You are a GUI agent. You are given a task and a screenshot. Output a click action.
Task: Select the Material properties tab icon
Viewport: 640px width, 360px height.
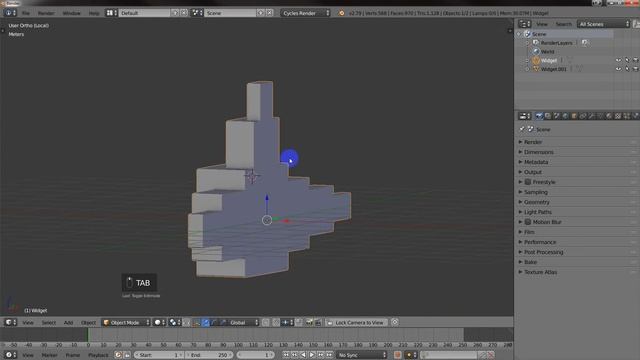[609, 116]
